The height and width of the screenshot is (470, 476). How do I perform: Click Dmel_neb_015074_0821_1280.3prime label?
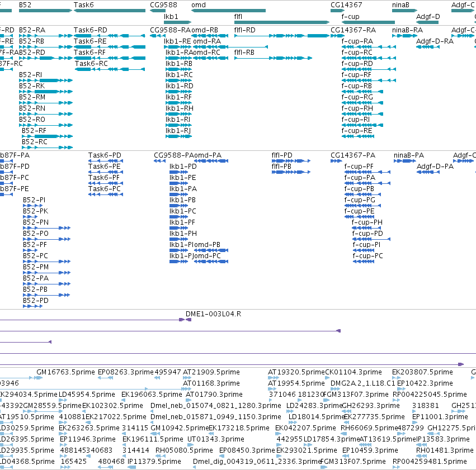pyautogui.click(x=216, y=406)
